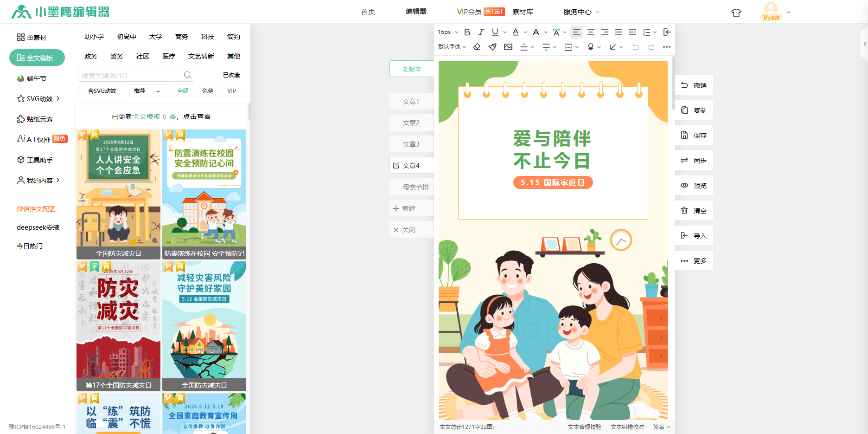
Task: Open the 素材库 menu item
Action: pyautogui.click(x=523, y=12)
